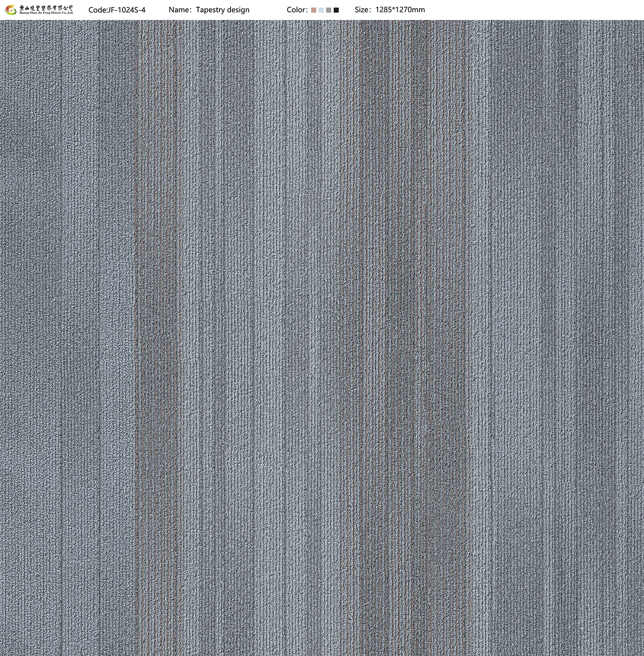Image resolution: width=644 pixels, height=656 pixels.
Task: Click the 'Huang Shan Jie Feng Plastic Co.,Ltd.' text
Action: click(x=46, y=13)
